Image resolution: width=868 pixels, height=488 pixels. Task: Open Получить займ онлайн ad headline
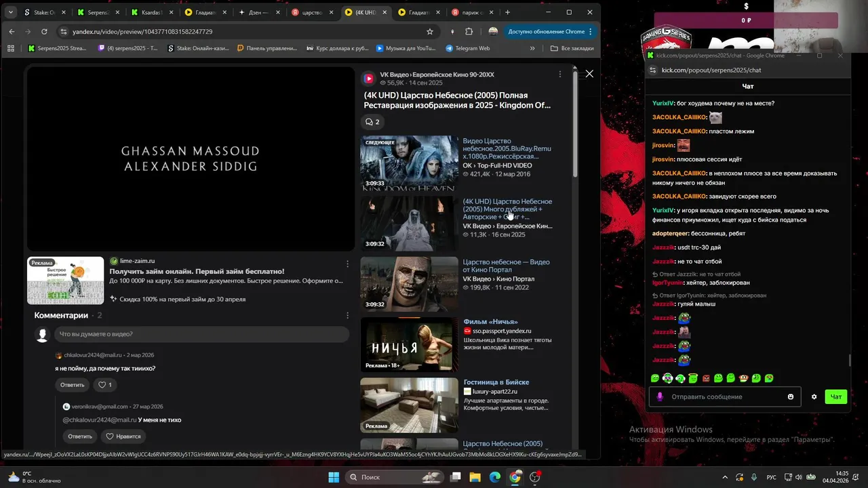pos(197,271)
